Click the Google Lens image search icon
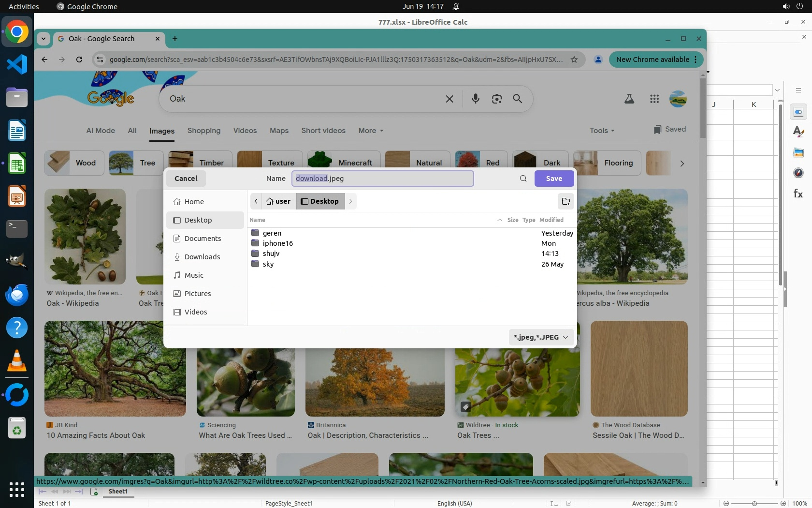The height and width of the screenshot is (508, 812). coord(496,99)
